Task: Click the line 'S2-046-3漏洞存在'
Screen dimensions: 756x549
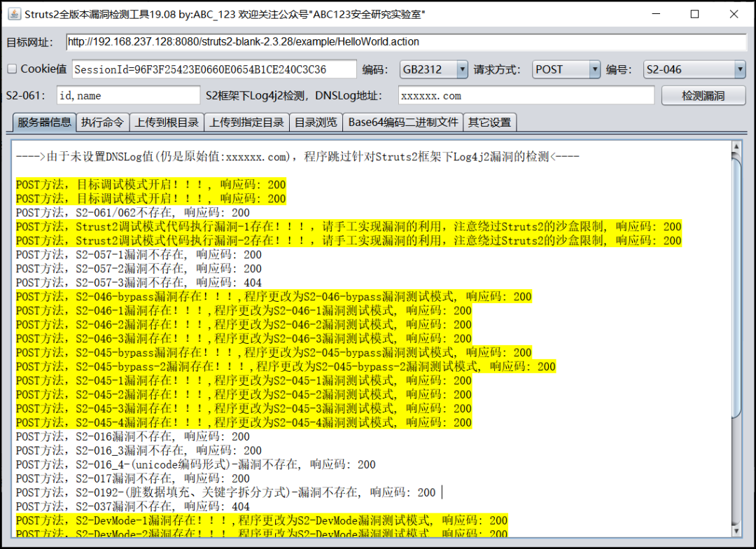Action: pos(244,339)
